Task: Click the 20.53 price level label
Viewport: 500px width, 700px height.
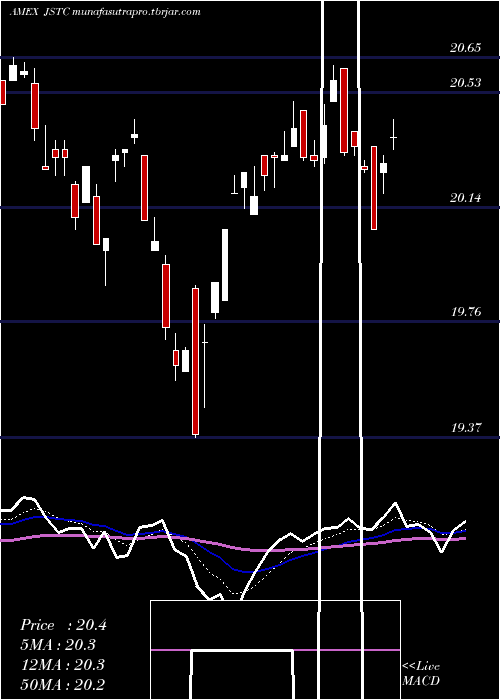Action: (x=465, y=83)
